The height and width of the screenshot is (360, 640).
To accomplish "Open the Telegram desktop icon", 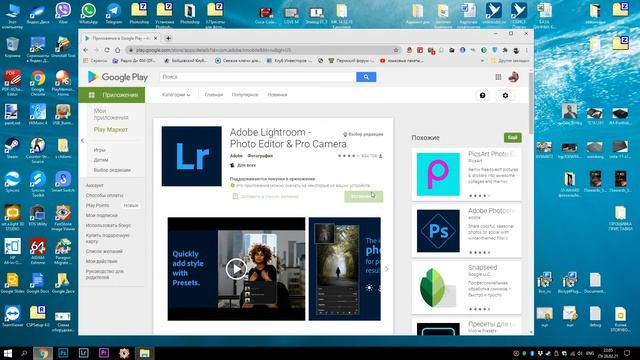I will [113, 13].
